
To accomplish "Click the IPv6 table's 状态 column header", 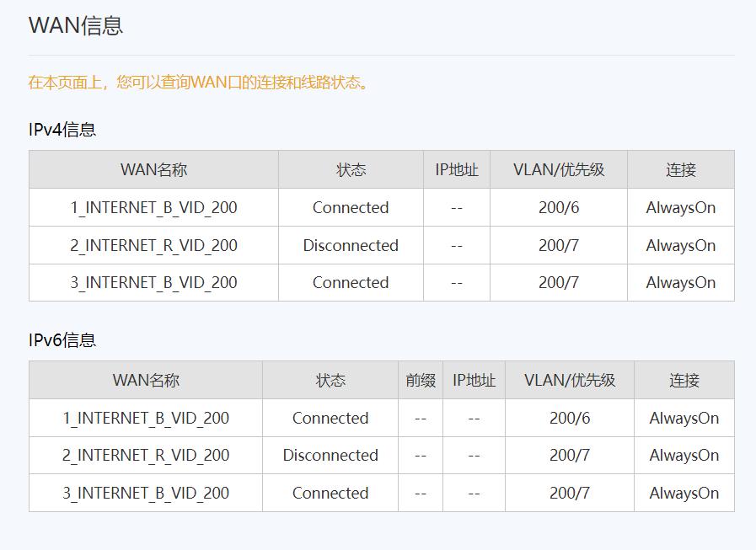I will [330, 380].
